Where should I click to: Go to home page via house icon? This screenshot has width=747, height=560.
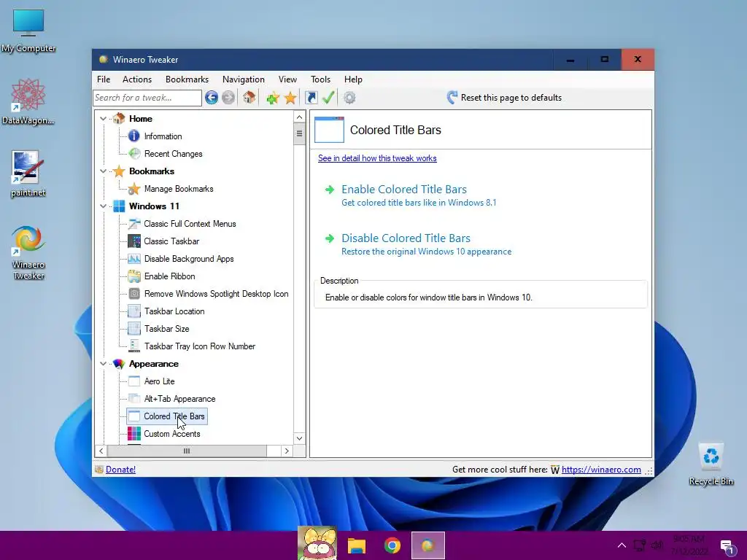[249, 98]
